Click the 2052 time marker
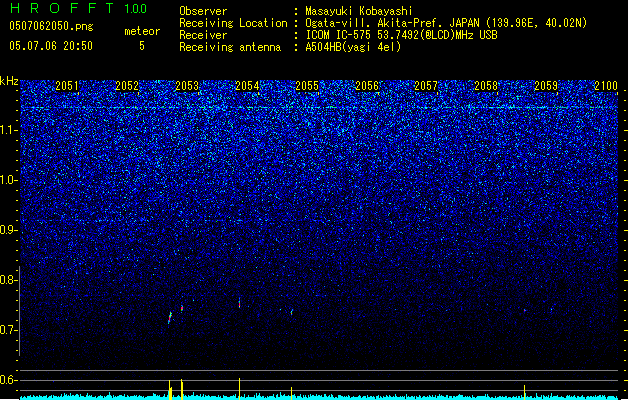The width and height of the screenshot is (629, 400). [127, 85]
